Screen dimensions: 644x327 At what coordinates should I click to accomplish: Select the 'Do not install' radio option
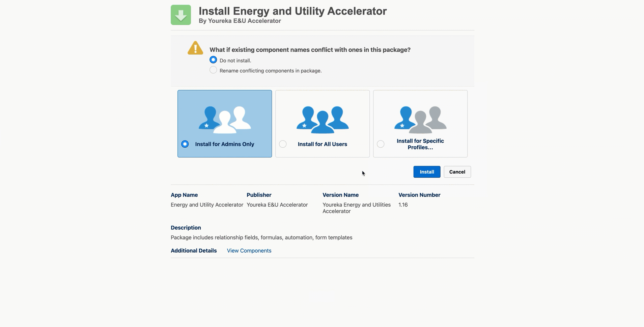213,60
